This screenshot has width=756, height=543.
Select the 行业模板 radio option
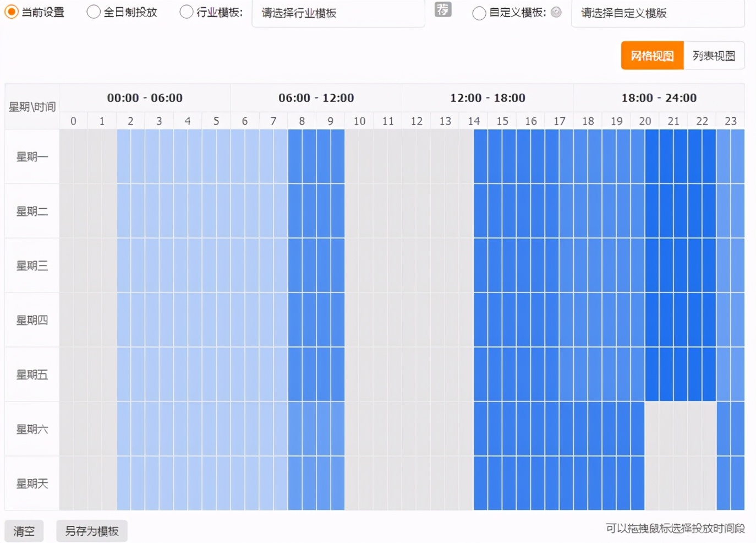pyautogui.click(x=187, y=11)
